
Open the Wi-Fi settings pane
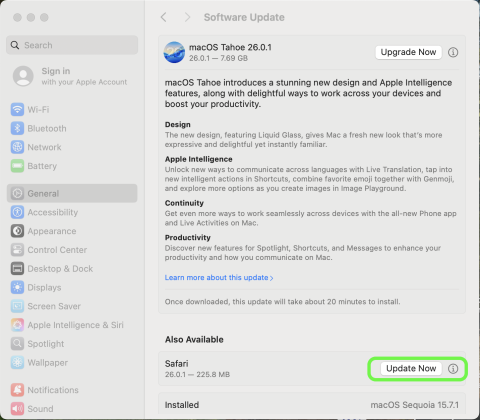point(38,109)
